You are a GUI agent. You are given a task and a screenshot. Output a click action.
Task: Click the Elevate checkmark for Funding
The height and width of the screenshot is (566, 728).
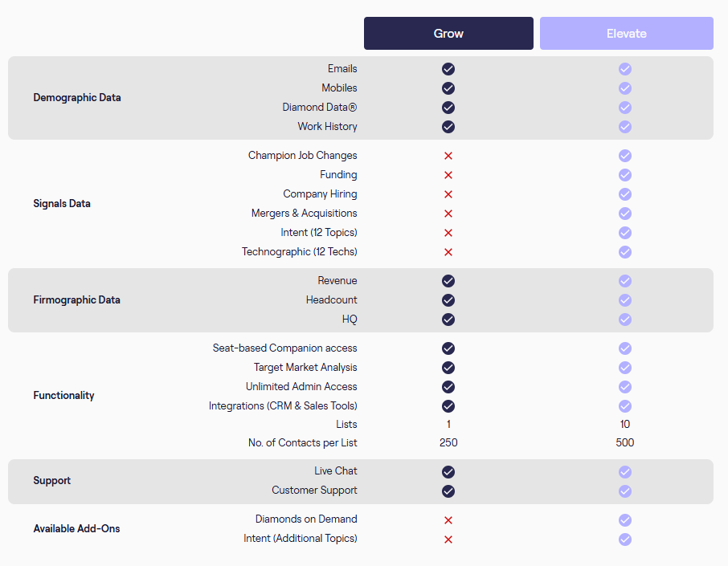click(x=625, y=175)
